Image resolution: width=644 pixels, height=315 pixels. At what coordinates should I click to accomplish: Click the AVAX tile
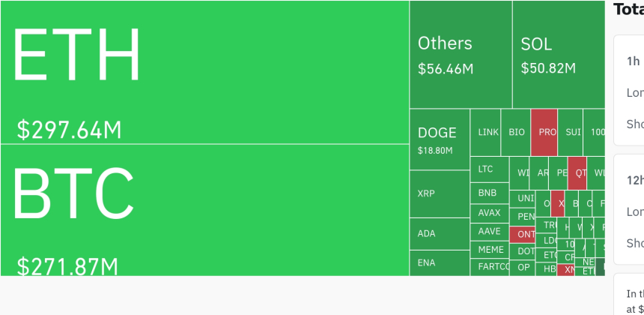(x=489, y=213)
